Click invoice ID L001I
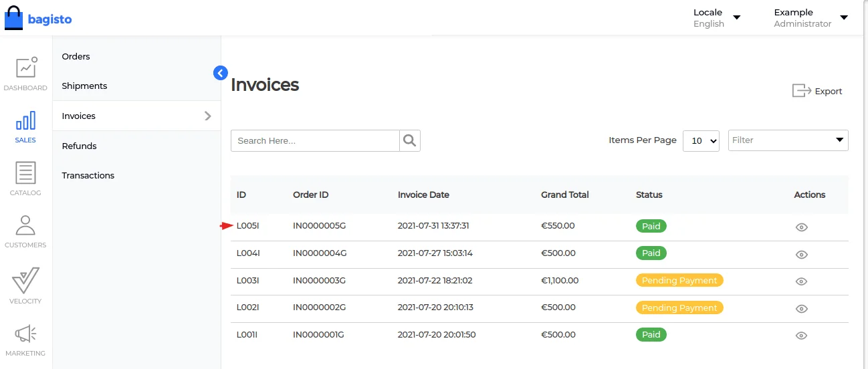This screenshot has height=369, width=868. tap(247, 334)
